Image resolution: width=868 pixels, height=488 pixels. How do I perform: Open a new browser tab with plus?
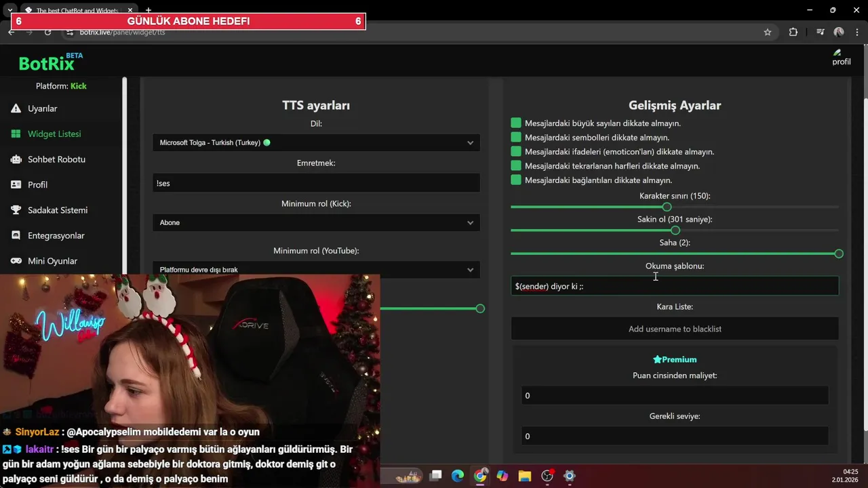tap(149, 10)
